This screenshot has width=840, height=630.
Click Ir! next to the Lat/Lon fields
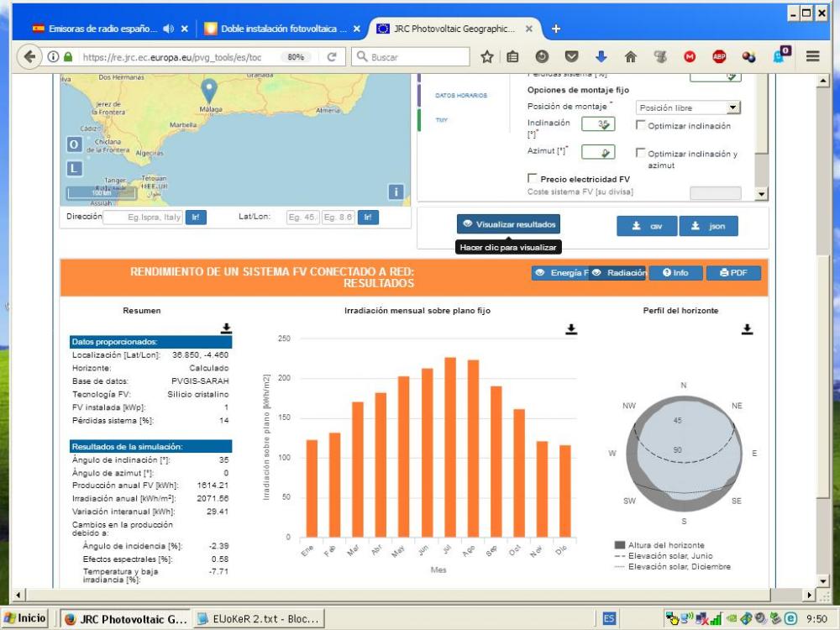pos(368,217)
